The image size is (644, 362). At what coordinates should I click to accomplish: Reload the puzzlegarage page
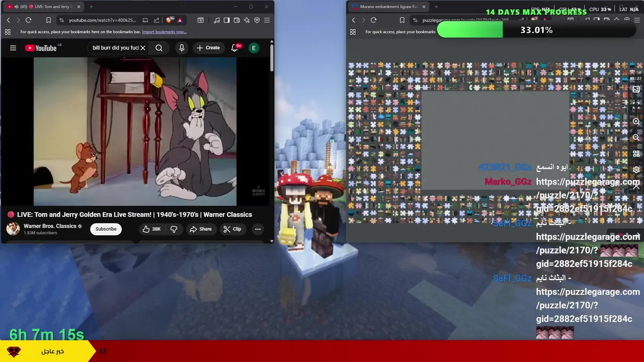click(x=374, y=20)
